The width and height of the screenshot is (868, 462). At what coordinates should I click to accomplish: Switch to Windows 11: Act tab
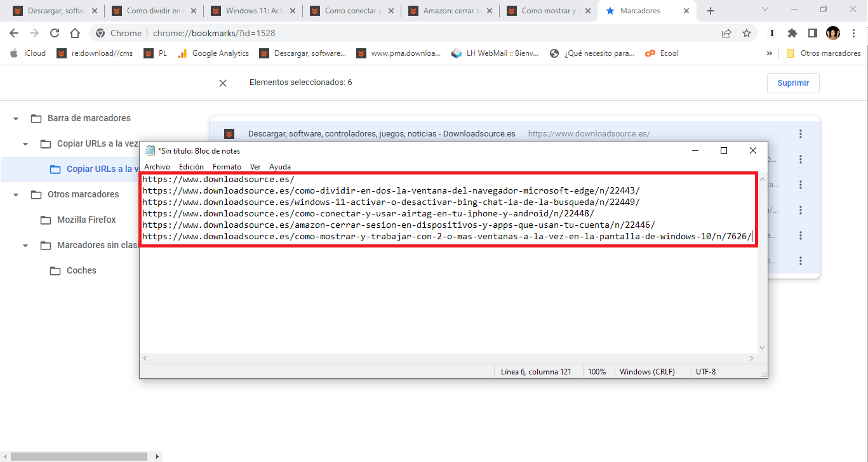pos(253,11)
